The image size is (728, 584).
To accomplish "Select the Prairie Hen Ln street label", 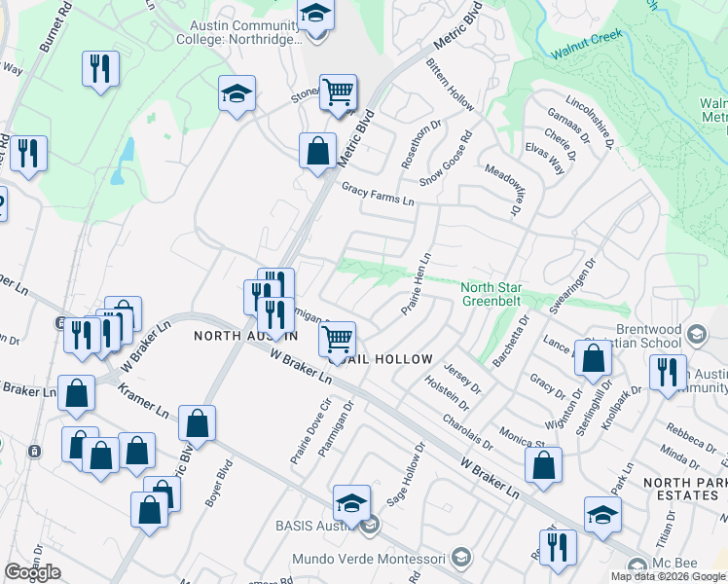I will (417, 284).
